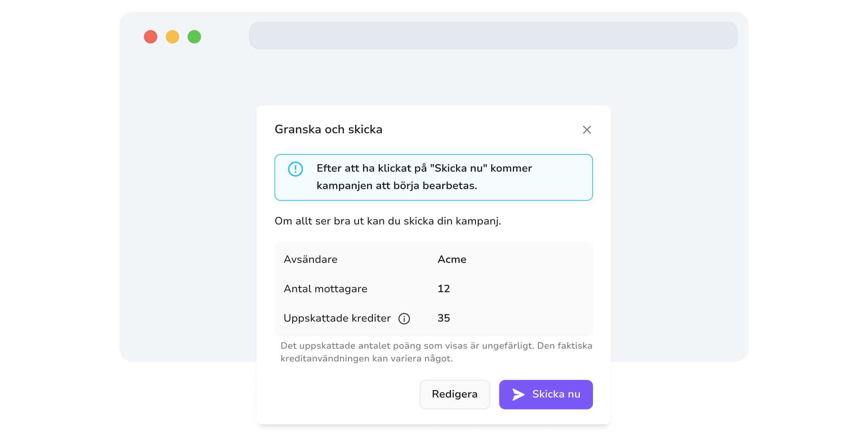Image resolution: width=868 pixels, height=437 pixels.
Task: Click the grey credit disclaimer text
Action: [x=436, y=352]
